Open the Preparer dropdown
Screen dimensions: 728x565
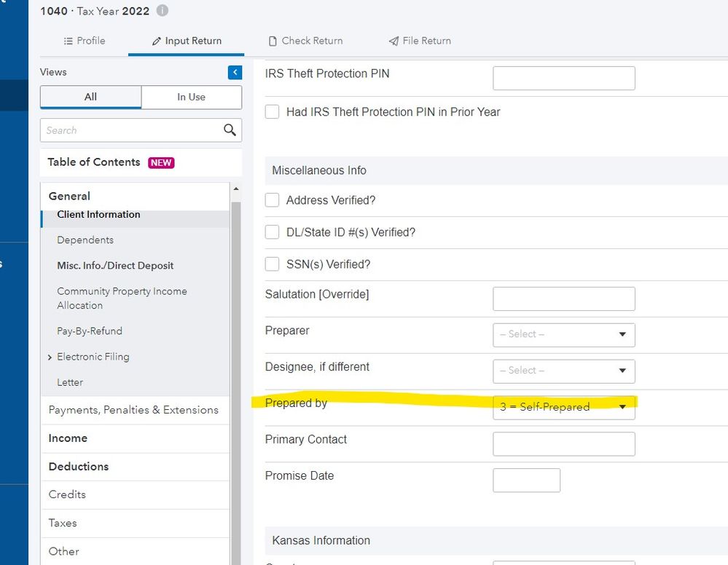click(x=563, y=334)
